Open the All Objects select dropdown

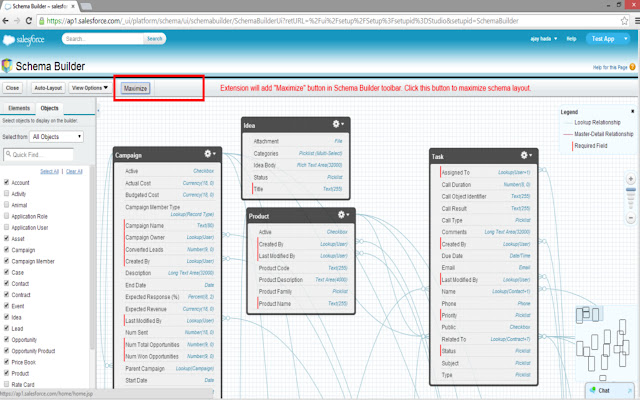pos(56,137)
